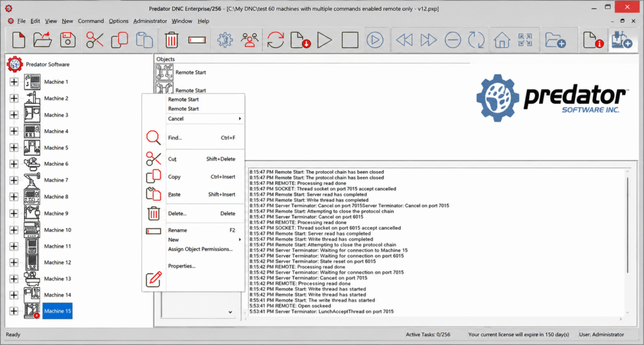The image size is (644, 345).
Task: Click the Copy icon in the top toolbar
Action: [x=119, y=40]
